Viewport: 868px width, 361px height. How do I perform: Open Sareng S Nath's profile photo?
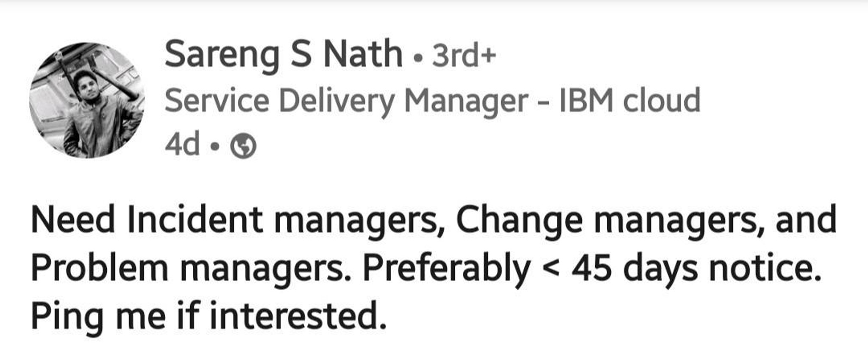pos(87,100)
